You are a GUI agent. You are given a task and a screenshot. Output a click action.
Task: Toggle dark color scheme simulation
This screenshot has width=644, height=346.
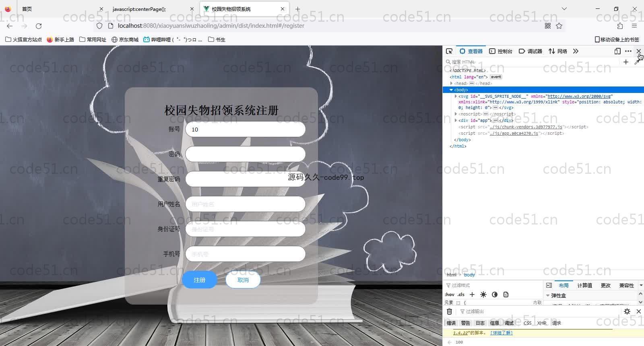pos(495,295)
